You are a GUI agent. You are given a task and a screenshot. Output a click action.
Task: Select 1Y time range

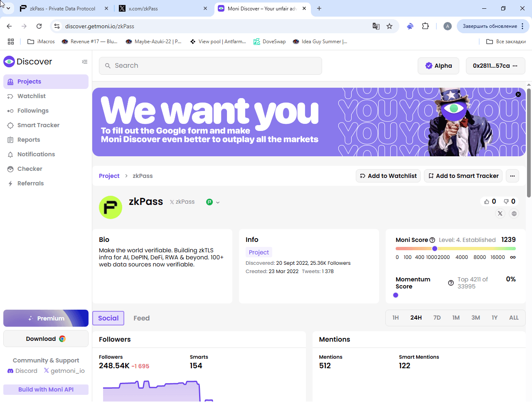[x=495, y=318]
